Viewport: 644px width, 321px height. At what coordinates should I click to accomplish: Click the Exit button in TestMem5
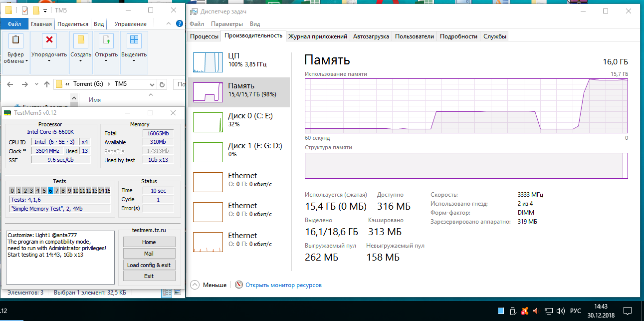point(149,276)
